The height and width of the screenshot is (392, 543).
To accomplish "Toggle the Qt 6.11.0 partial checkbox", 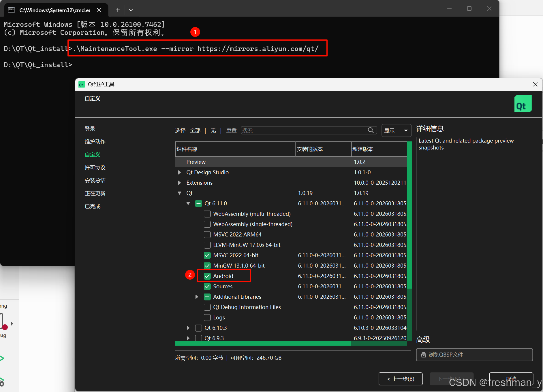I will (199, 203).
